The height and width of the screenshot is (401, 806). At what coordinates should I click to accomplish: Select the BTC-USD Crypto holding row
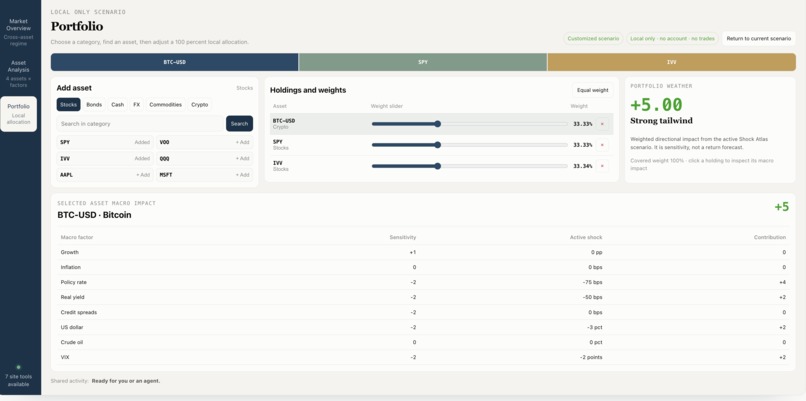(442, 124)
